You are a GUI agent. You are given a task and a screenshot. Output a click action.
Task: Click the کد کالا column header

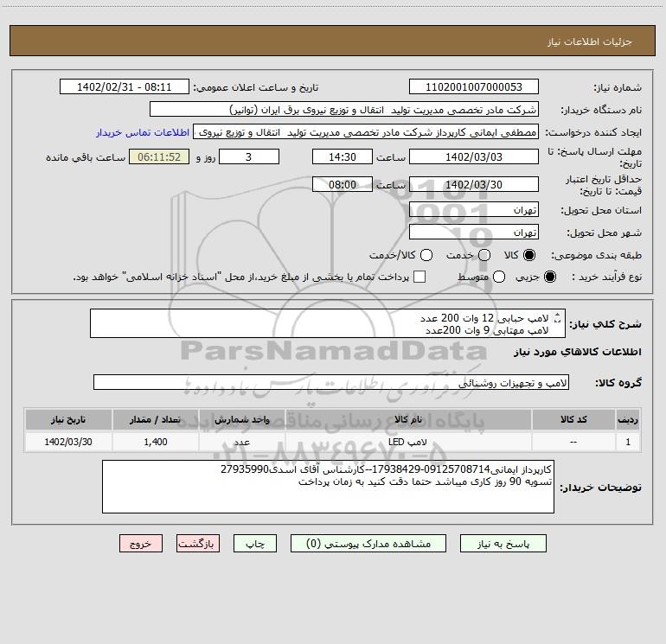(573, 419)
